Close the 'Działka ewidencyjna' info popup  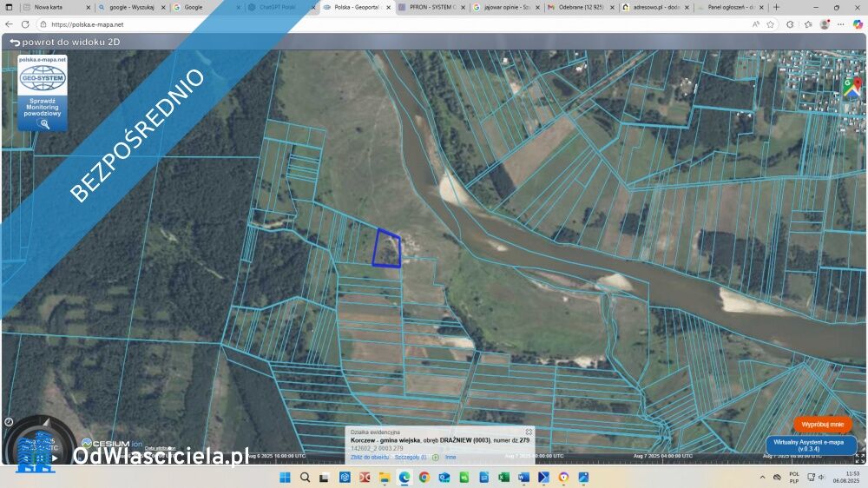528,432
